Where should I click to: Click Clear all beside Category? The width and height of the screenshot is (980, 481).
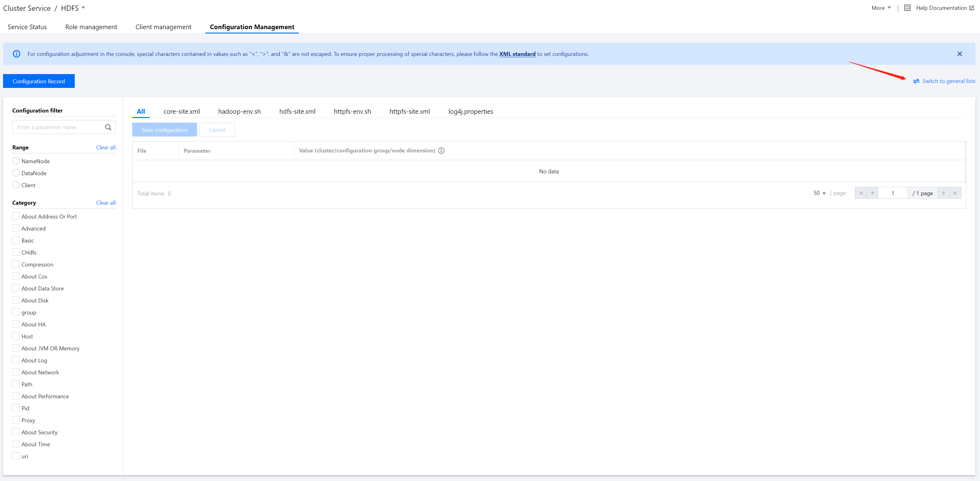[106, 203]
